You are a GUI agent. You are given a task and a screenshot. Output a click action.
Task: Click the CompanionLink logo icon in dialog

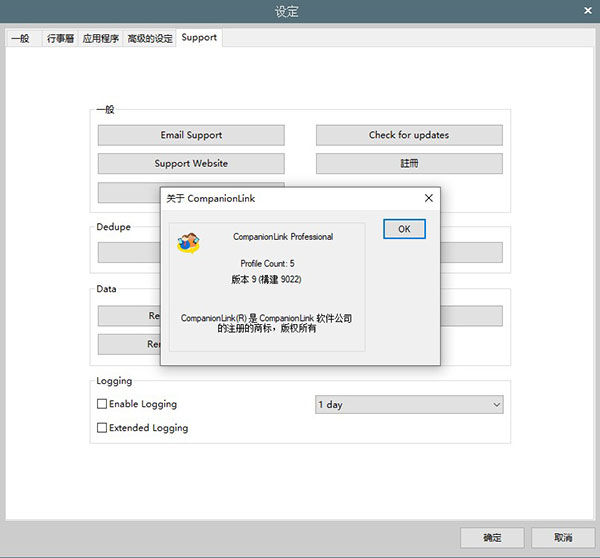(188, 243)
